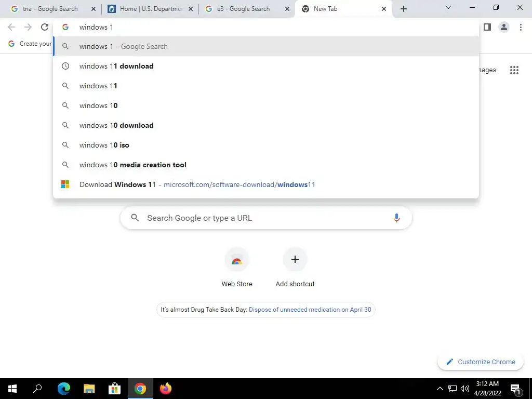Switch to e3 - Google Search tab
The image size is (532, 399).
[246, 9]
